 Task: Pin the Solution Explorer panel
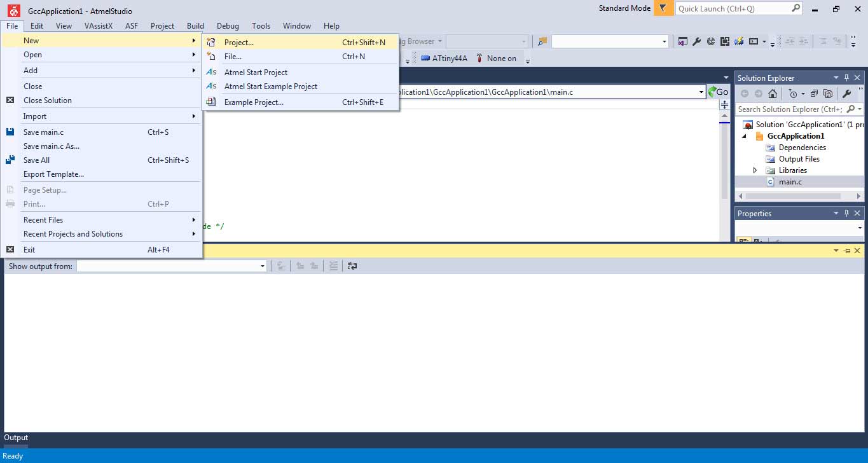pyautogui.click(x=846, y=78)
